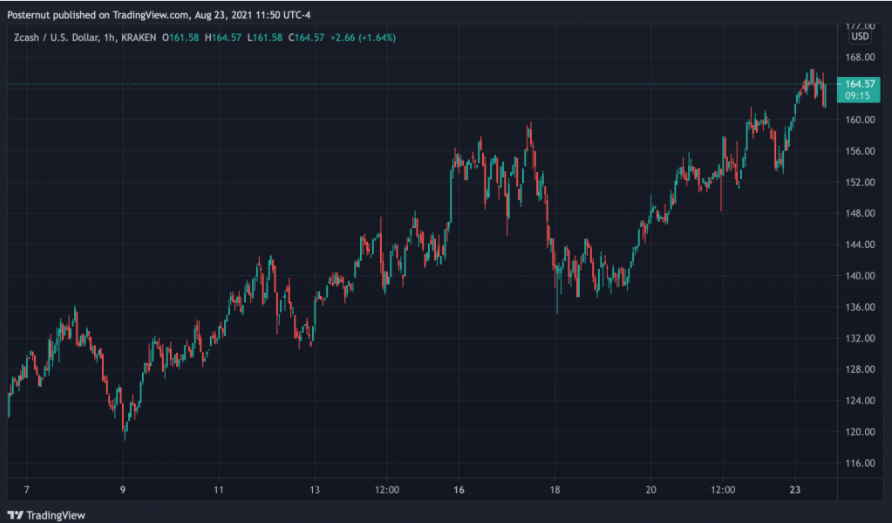Click the 144.00 price axis label
This screenshot has width=892, height=523.
[860, 244]
